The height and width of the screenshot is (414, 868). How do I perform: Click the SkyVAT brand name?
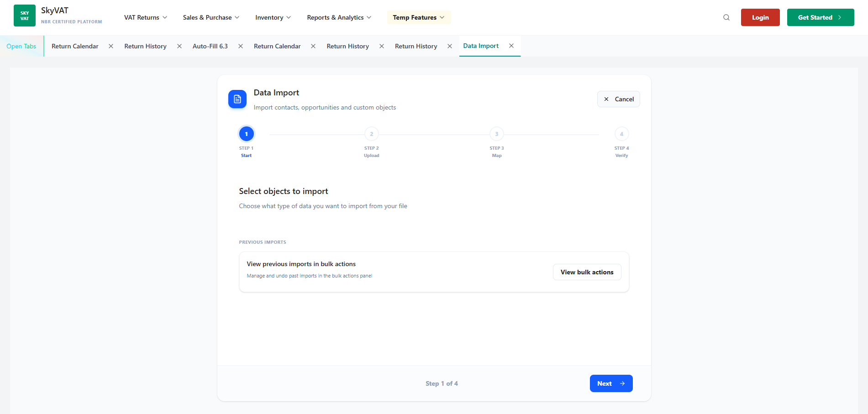tap(55, 10)
